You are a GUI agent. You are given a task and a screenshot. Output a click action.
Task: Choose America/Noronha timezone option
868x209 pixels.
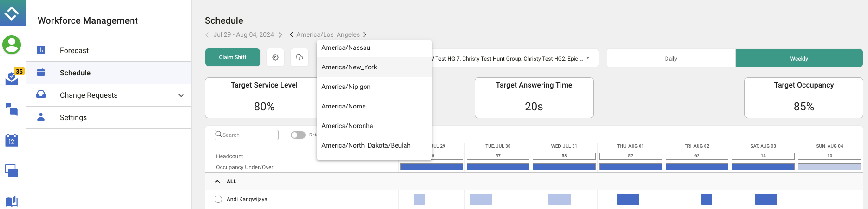point(347,126)
